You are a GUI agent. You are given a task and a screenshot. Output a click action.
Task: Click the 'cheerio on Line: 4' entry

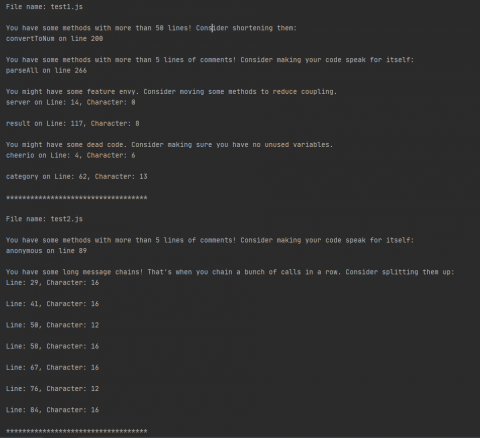click(x=71, y=155)
